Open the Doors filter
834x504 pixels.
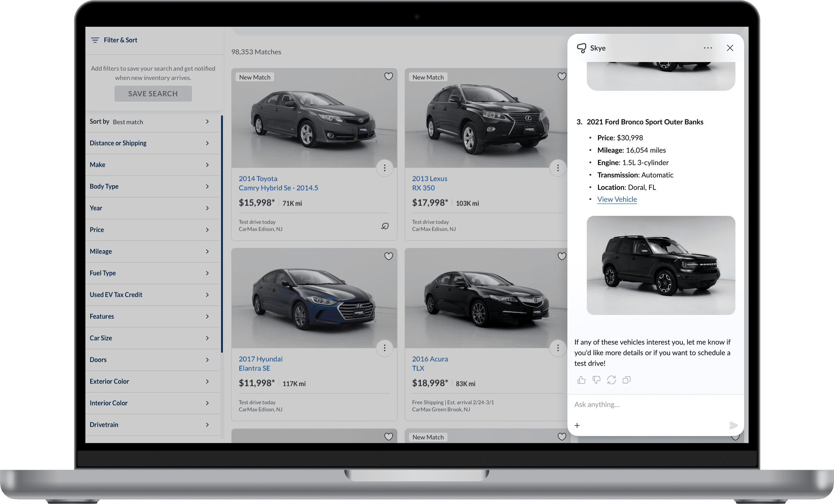(x=152, y=360)
